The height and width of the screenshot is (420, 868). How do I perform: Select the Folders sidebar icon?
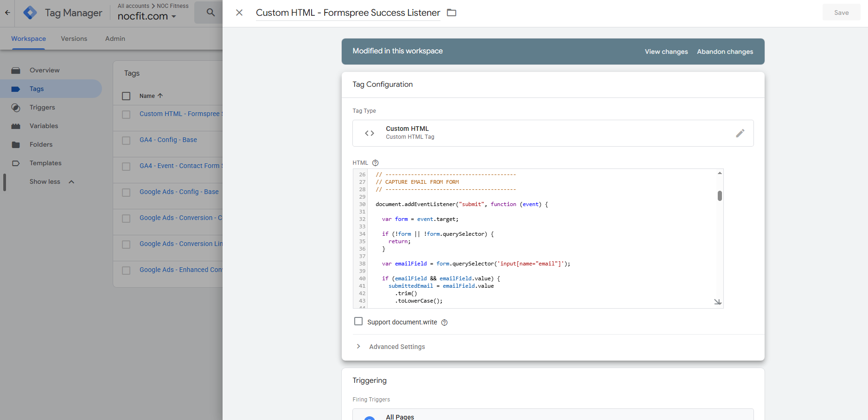(x=16, y=145)
